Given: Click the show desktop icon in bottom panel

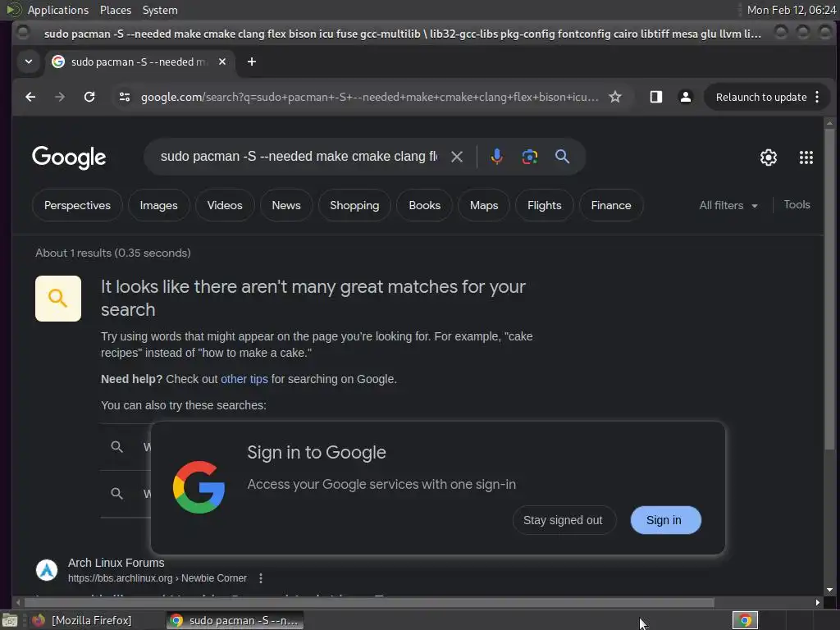Looking at the screenshot, I should point(10,620).
